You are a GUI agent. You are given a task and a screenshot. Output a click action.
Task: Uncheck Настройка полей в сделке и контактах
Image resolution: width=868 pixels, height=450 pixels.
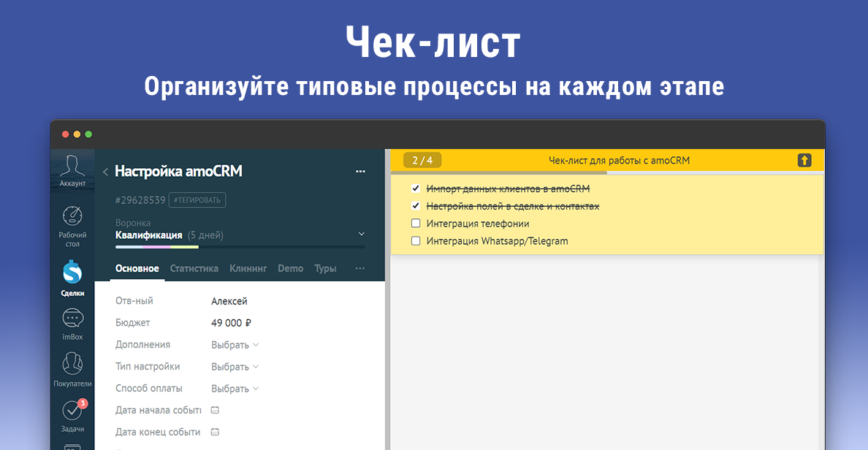416,206
